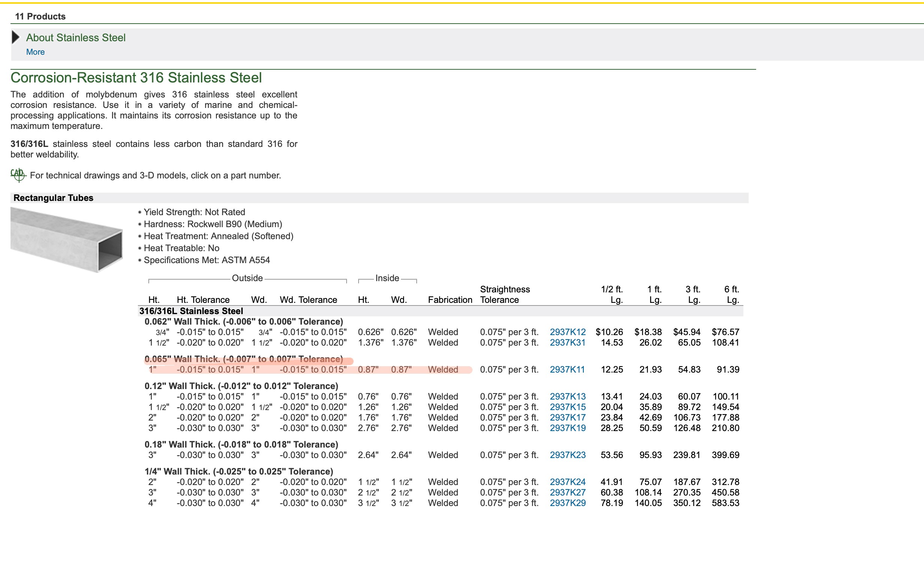Select the 91.39 price for 2937K11

(728, 370)
